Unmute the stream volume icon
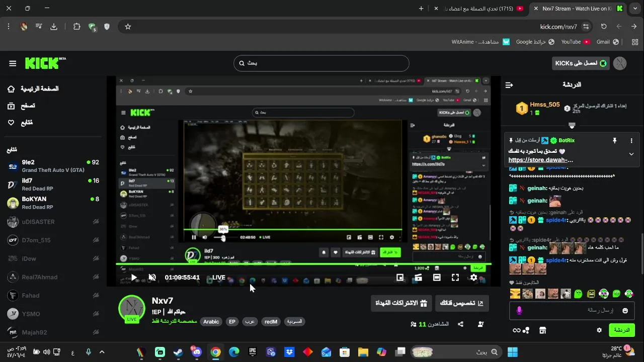The width and height of the screenshot is (644, 362). (152, 277)
